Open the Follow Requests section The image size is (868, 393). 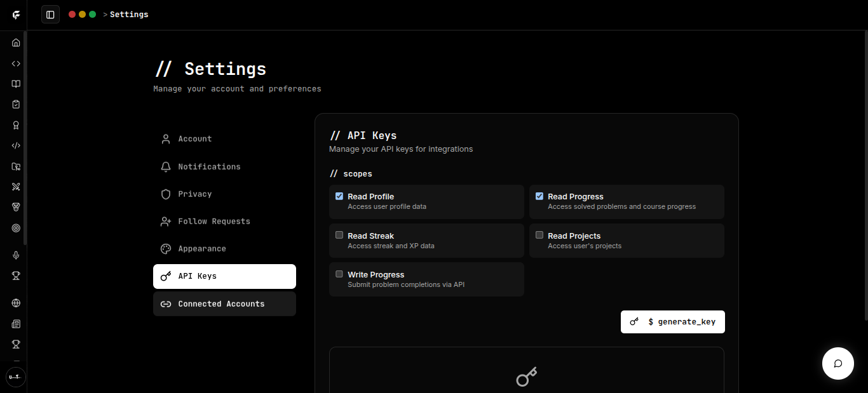coord(224,222)
